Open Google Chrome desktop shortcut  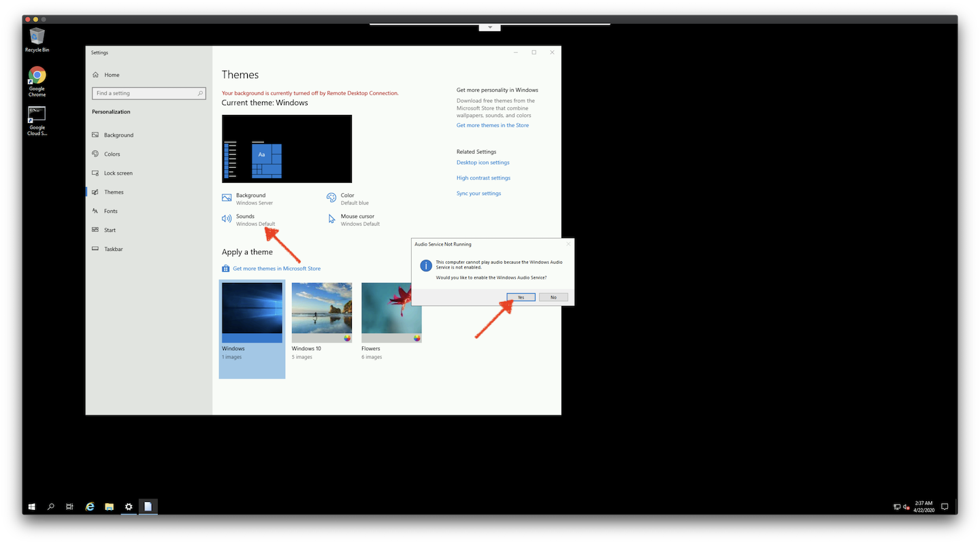(37, 82)
